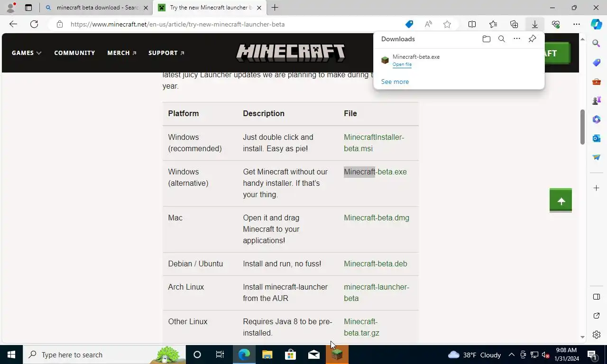Viewport: 607px width, 364px height.
Task: Open file link under Minecraft-beta.exe
Action: [402, 64]
